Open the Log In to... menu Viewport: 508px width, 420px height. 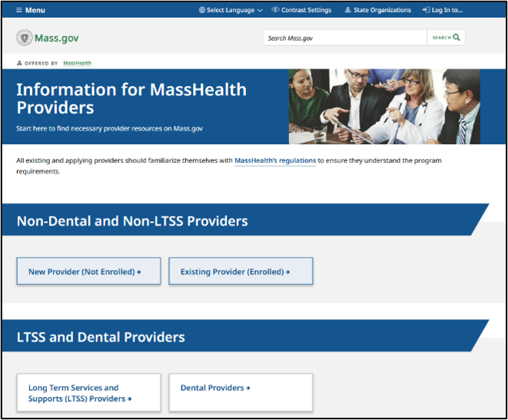pyautogui.click(x=442, y=10)
